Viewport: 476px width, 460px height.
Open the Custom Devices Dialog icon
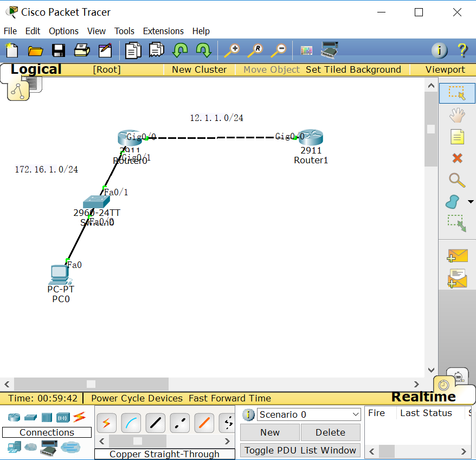pos(330,50)
